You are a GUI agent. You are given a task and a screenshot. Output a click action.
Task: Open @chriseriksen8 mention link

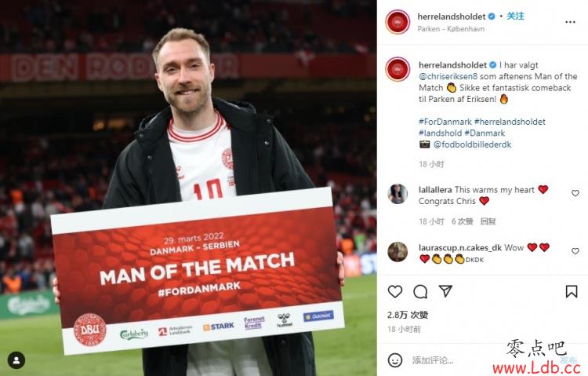click(448, 76)
